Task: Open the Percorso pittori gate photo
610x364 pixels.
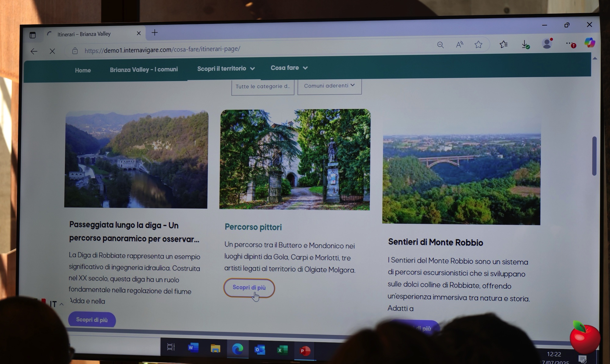Action: [x=295, y=159]
